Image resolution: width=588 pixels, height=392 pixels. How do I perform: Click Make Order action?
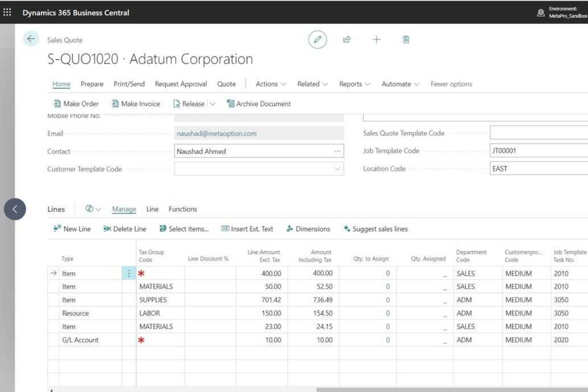coord(76,104)
